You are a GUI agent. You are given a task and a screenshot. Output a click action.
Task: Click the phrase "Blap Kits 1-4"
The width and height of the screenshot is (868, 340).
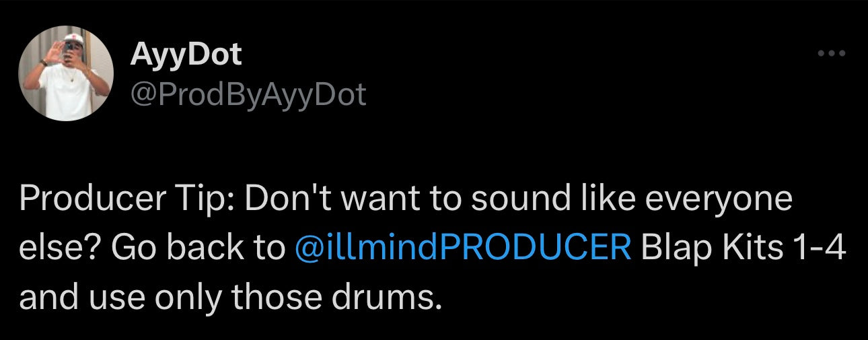pos(743,248)
